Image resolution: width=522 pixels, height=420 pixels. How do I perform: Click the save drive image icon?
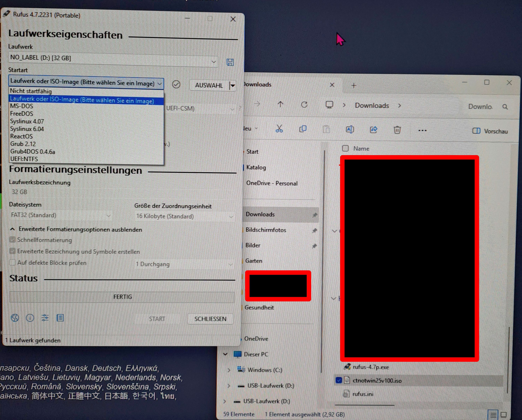(230, 62)
